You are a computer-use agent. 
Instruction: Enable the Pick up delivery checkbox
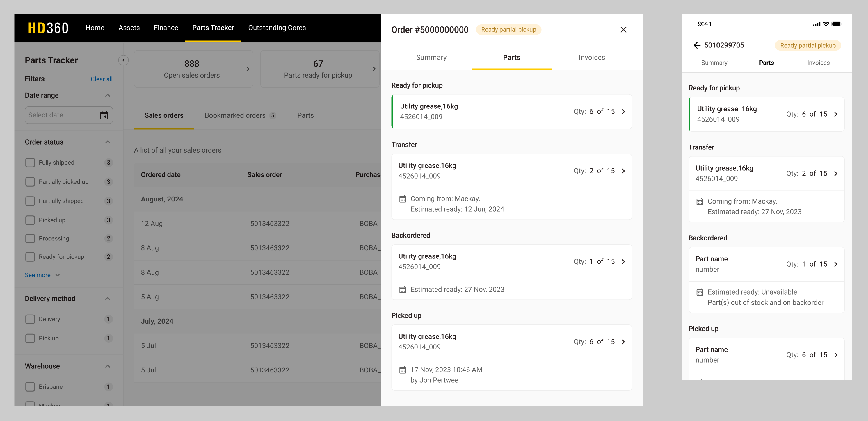(x=30, y=338)
